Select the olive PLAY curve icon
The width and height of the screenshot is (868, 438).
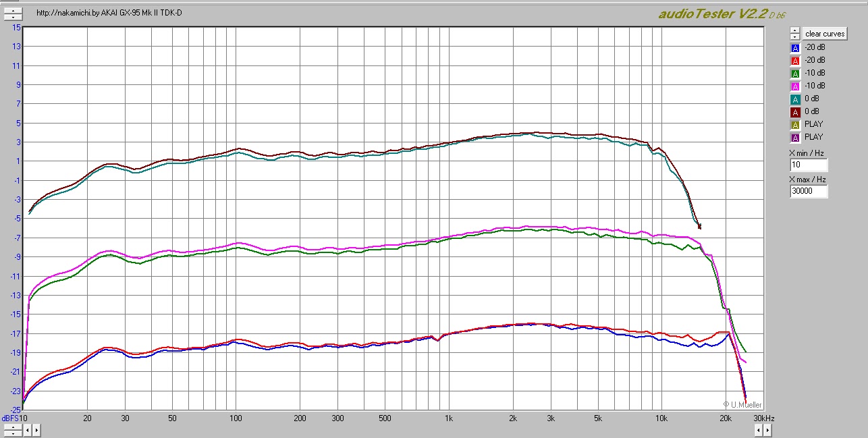point(794,125)
